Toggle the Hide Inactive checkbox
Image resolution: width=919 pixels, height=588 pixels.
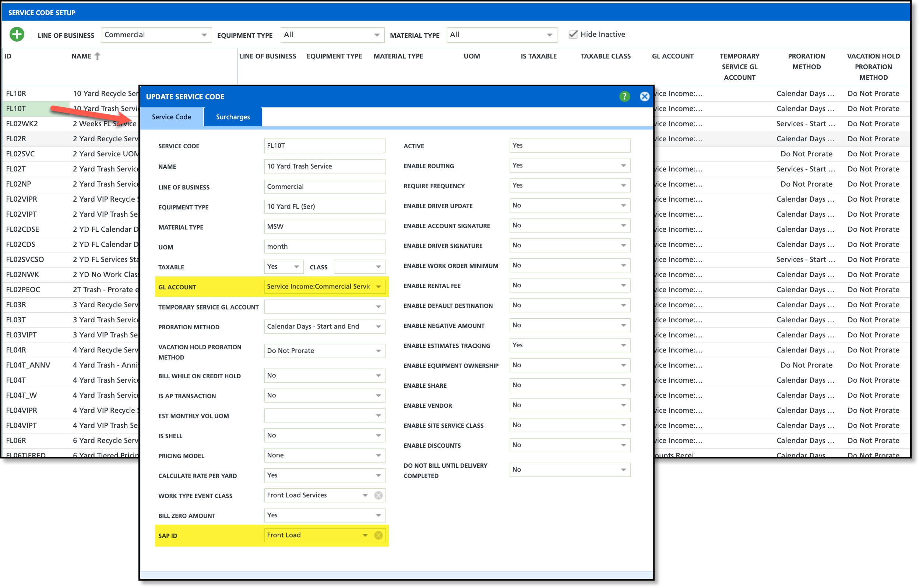click(572, 34)
